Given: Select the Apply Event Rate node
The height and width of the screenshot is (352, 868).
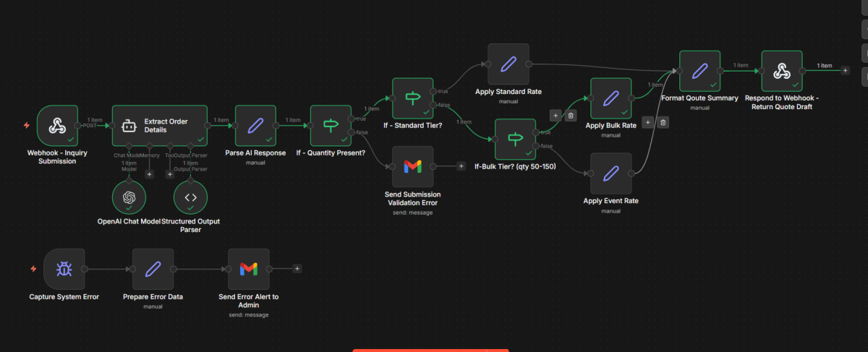Looking at the screenshot, I should [611, 173].
